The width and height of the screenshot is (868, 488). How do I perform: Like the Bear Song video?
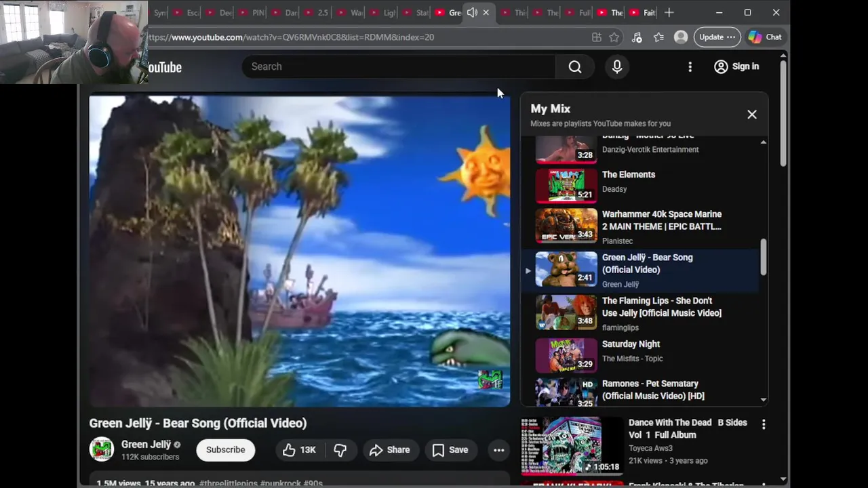[299, 450]
